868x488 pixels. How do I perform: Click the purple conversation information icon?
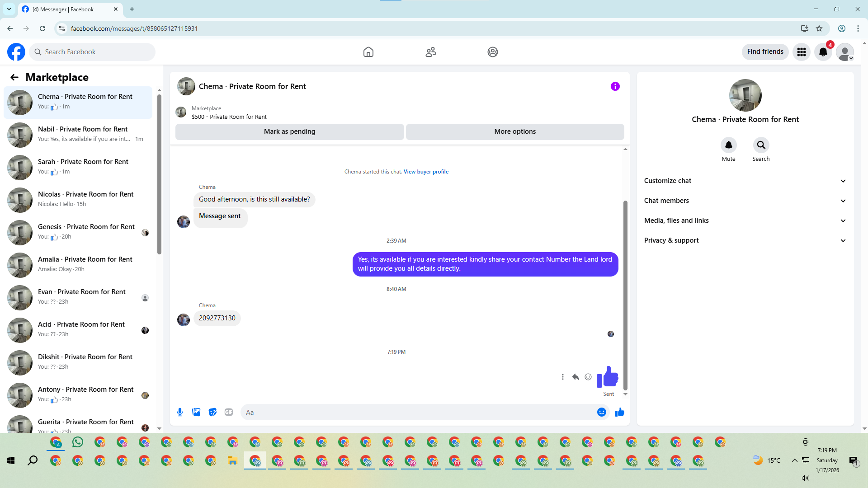tap(615, 86)
